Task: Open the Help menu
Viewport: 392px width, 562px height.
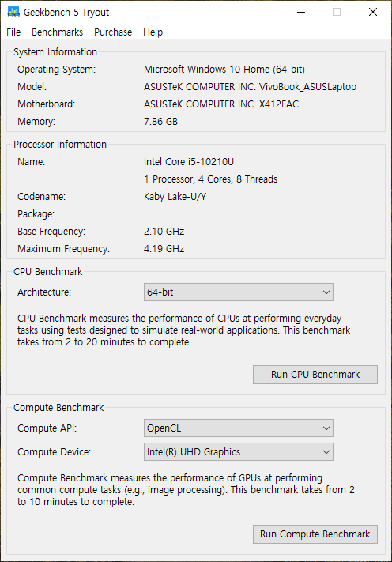Action: 153,32
